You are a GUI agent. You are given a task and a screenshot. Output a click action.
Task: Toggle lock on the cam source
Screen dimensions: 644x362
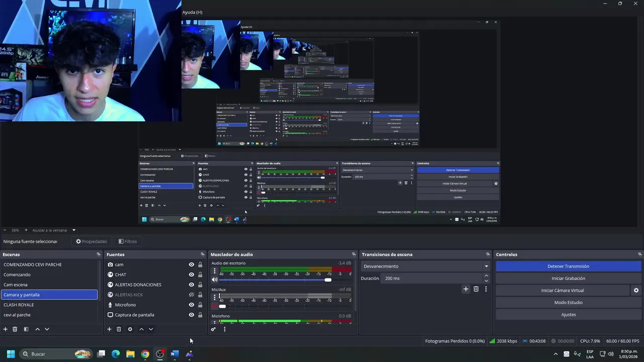(x=200, y=264)
